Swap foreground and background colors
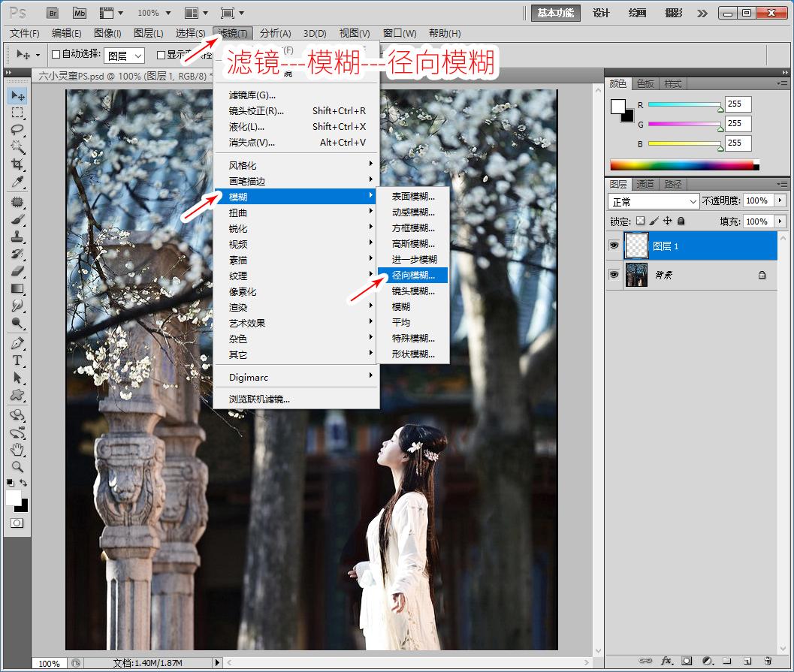 pyautogui.click(x=23, y=483)
